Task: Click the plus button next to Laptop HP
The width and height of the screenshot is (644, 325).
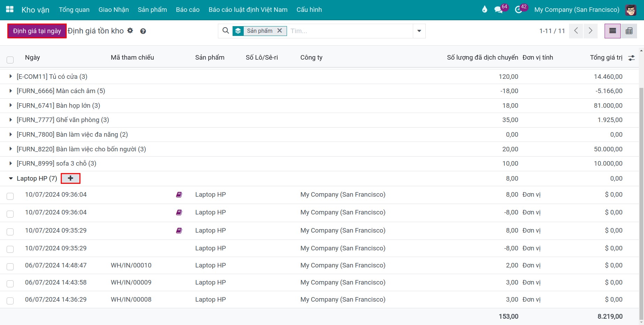Action: [70, 178]
